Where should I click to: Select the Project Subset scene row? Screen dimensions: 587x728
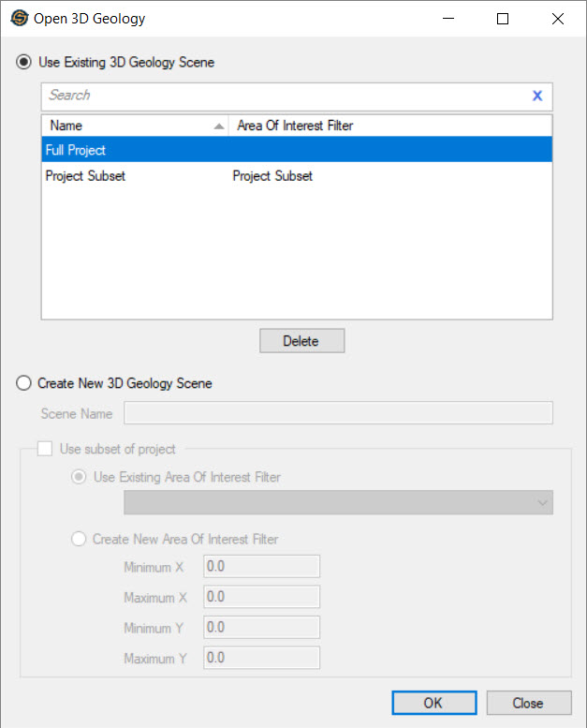click(296, 176)
